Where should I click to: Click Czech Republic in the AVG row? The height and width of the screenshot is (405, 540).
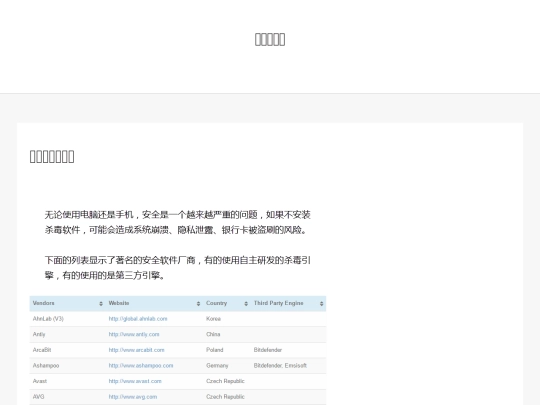tap(225, 397)
